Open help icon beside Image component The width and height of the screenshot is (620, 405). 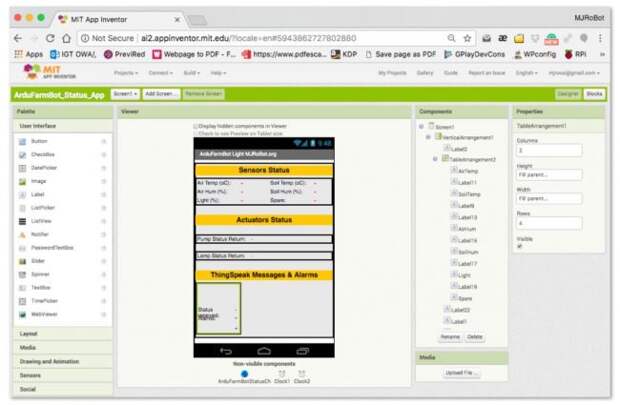click(104, 182)
